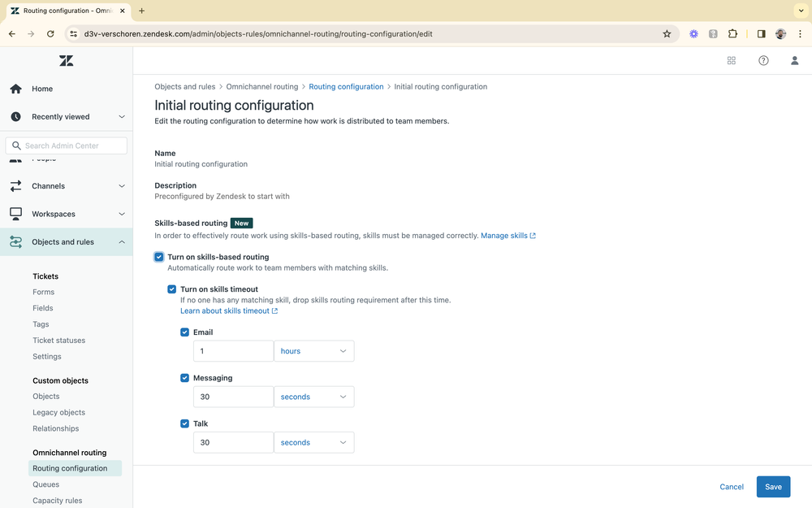Collapse the Objects and rules section
The width and height of the screenshot is (812, 508).
click(122, 241)
